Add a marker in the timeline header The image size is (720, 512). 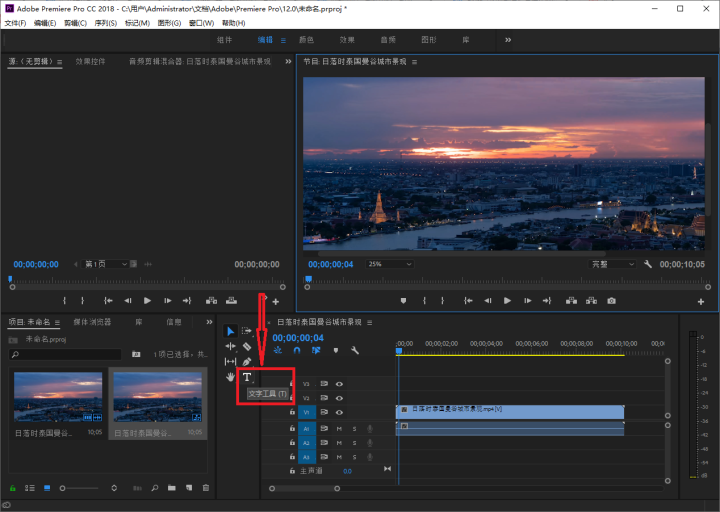click(336, 350)
